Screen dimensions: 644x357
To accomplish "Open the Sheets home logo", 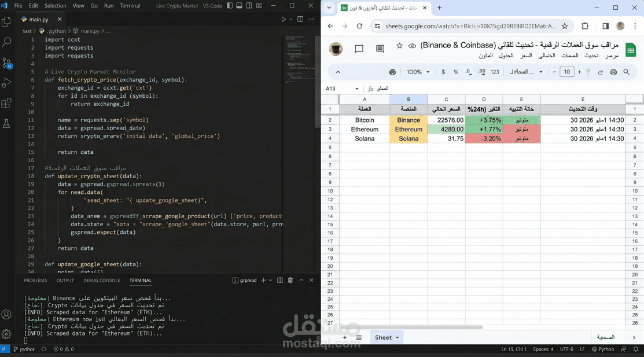I will tap(631, 50).
